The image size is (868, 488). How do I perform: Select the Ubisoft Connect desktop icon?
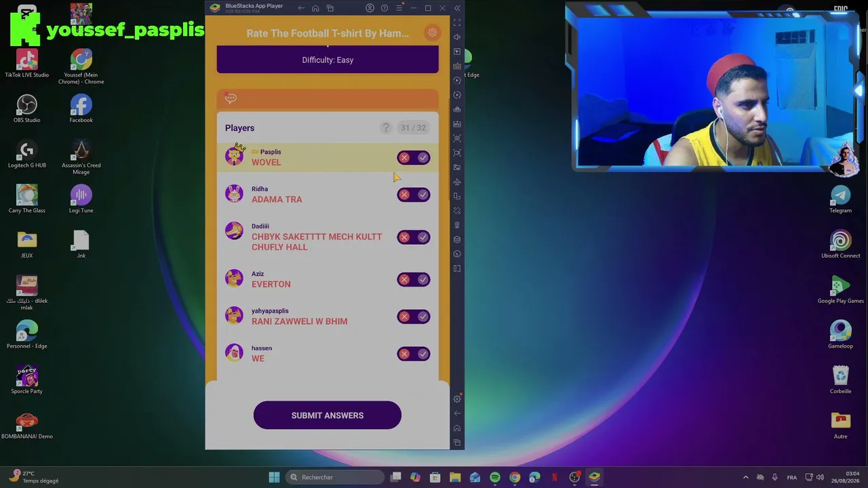pos(840,245)
